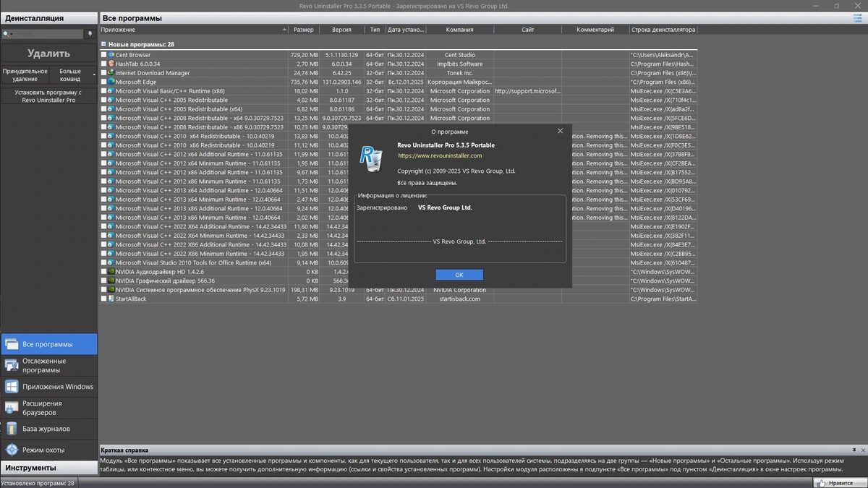Sort list by Компания column header
The width and height of the screenshot is (868, 488).
point(459,30)
